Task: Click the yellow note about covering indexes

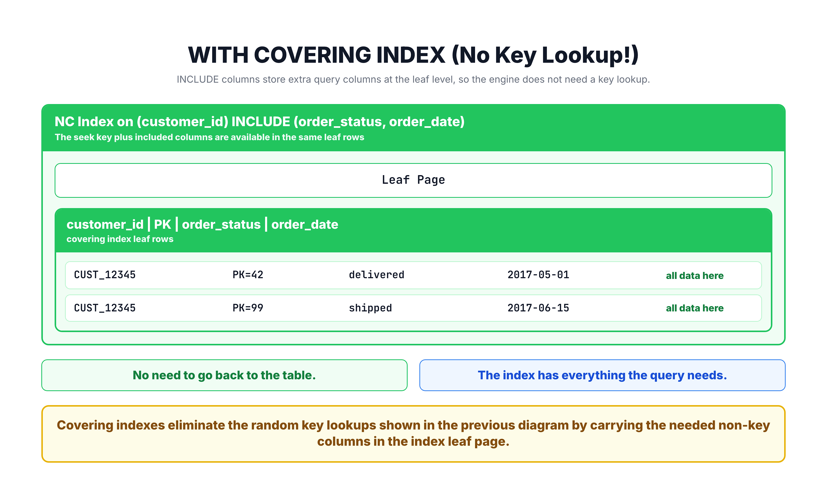Action: [413, 434]
